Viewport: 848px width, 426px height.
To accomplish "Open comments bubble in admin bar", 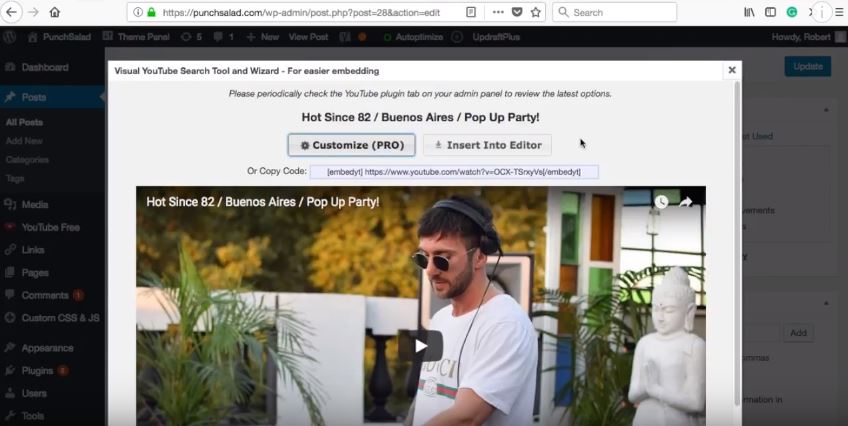I will (223, 37).
